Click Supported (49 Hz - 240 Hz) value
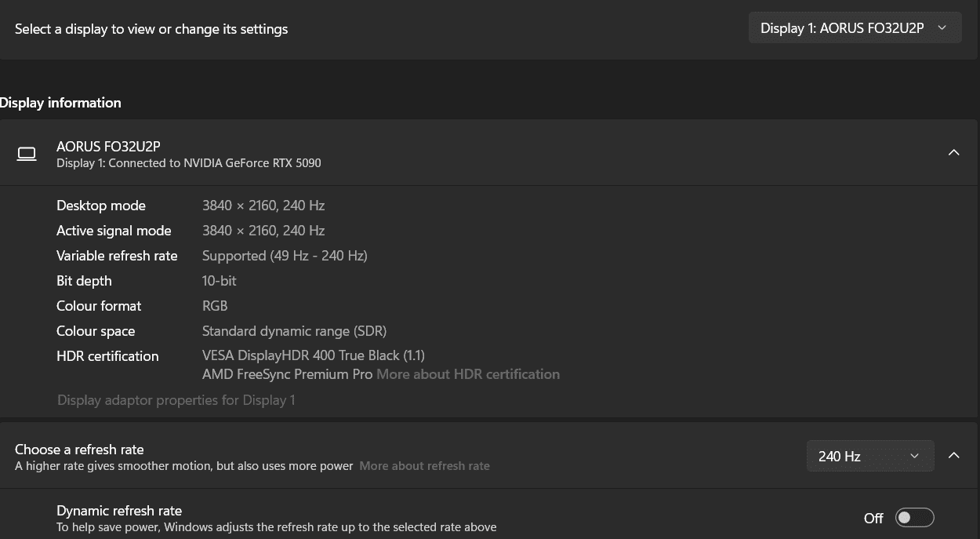This screenshot has width=980, height=539. point(285,256)
